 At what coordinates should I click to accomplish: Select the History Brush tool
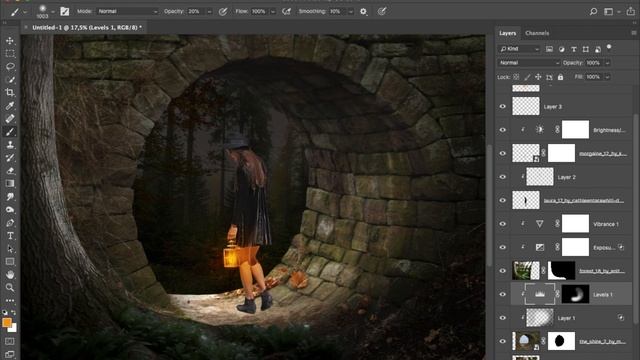pyautogui.click(x=10, y=158)
